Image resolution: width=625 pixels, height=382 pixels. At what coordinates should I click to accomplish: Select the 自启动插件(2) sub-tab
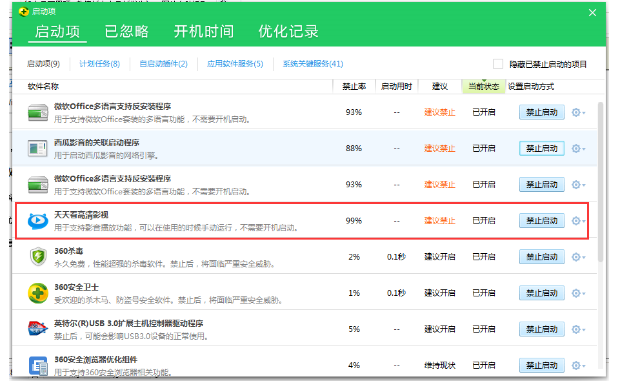(x=163, y=64)
